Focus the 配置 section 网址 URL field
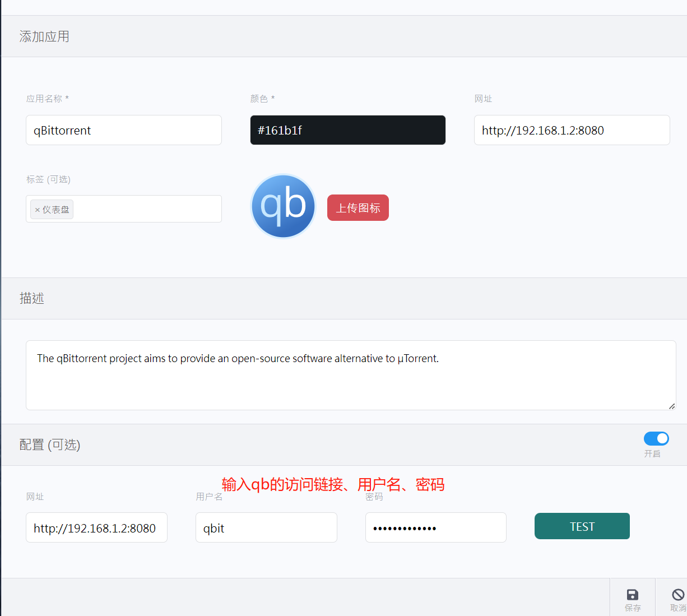 [96, 527]
